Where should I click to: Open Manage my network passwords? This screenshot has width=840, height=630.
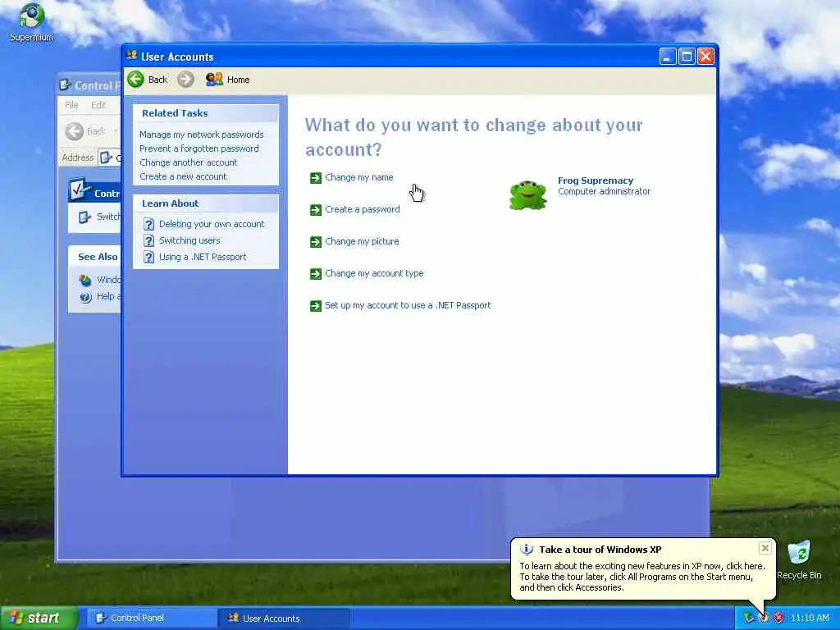202,135
